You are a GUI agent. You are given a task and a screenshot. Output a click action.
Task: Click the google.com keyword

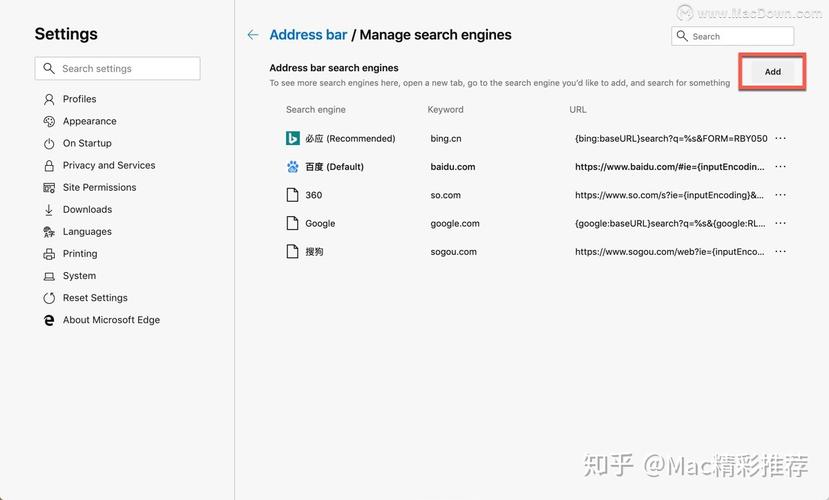click(x=455, y=224)
